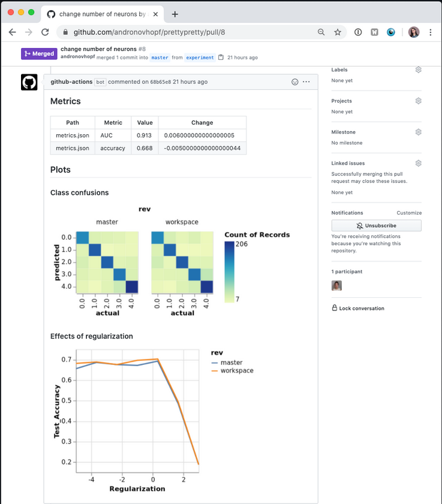Copy the experiment branch name icon

coord(221,58)
